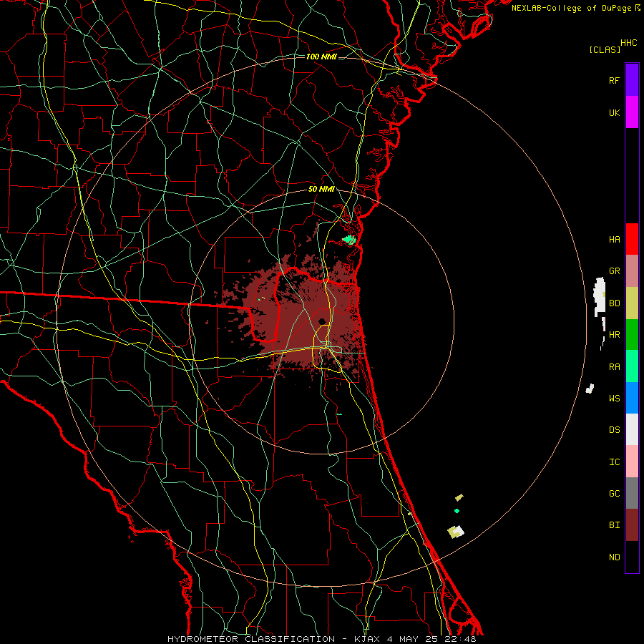The height and width of the screenshot is (644, 644).
Task: Click the RF legend label
Action: [x=614, y=80]
